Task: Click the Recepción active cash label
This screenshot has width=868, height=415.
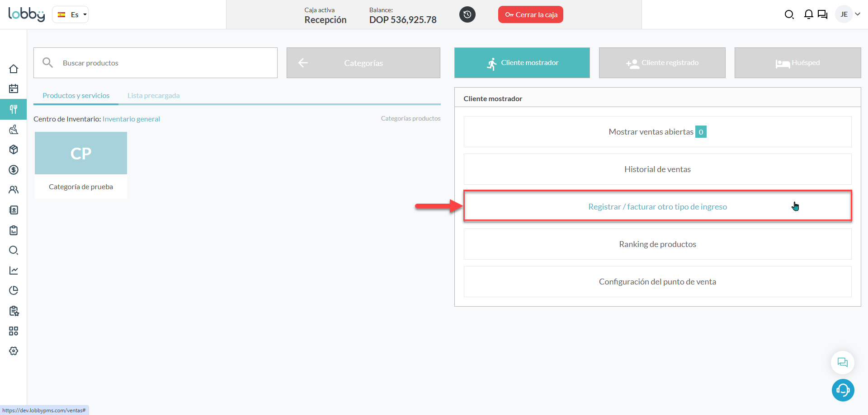Action: click(x=325, y=20)
